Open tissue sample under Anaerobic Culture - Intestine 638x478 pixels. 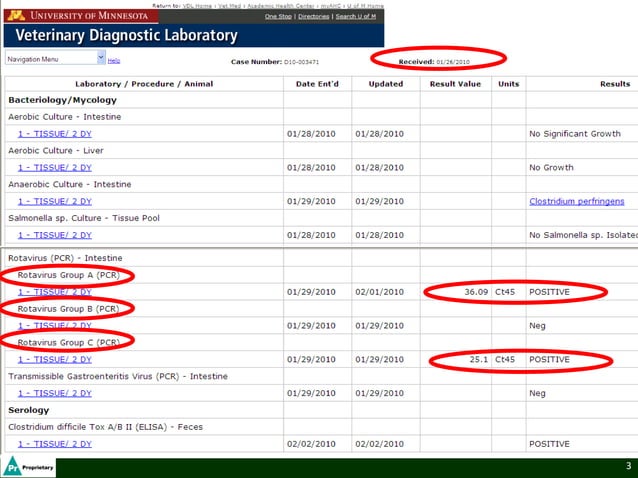click(55, 201)
